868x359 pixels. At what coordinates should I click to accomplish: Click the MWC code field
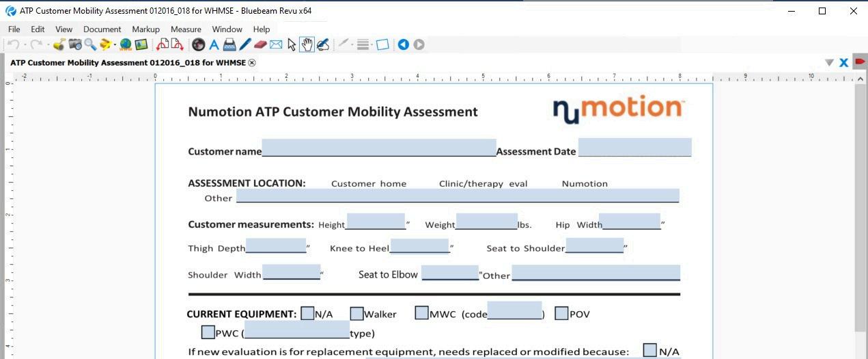pyautogui.click(x=514, y=310)
